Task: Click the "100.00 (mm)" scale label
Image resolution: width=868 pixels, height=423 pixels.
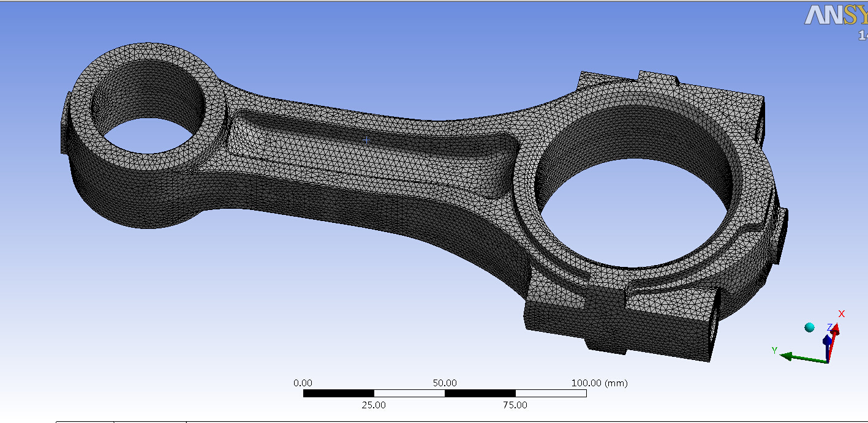Action: point(600,383)
